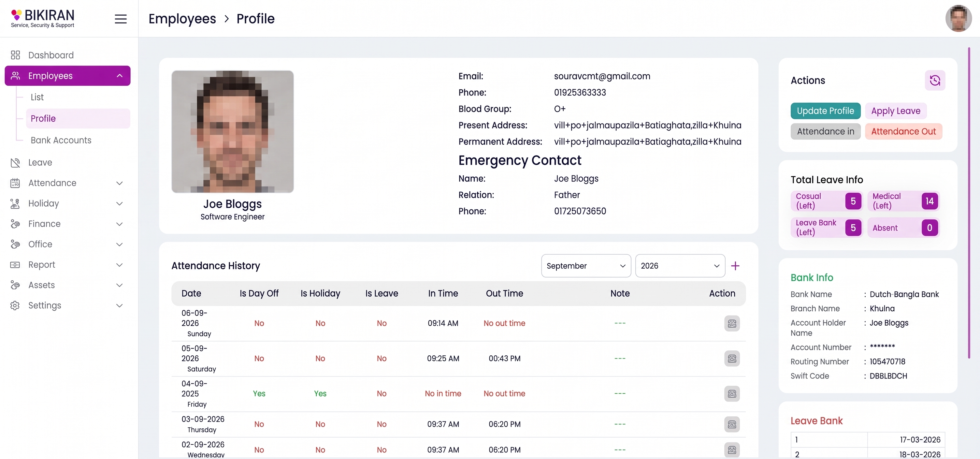980x459 pixels.
Task: Click the Assets icon in sidebar
Action: [15, 285]
